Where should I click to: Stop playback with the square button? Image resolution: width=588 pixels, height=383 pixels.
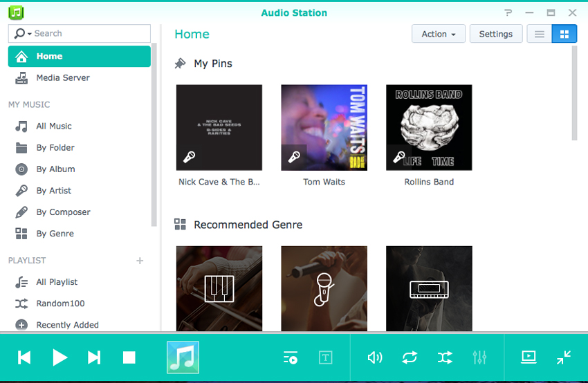129,357
